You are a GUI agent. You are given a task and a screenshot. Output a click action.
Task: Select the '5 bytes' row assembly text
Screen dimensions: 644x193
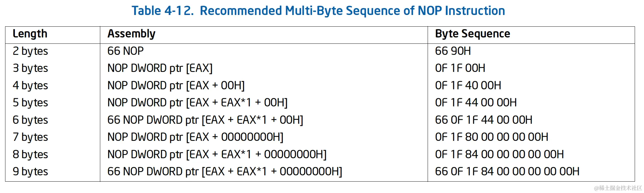(x=197, y=103)
